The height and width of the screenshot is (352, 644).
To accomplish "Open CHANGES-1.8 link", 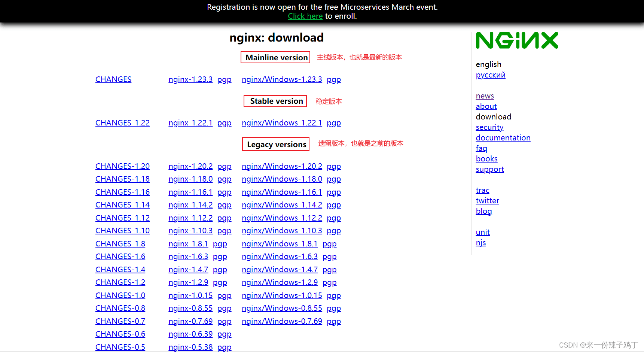I will tap(120, 244).
